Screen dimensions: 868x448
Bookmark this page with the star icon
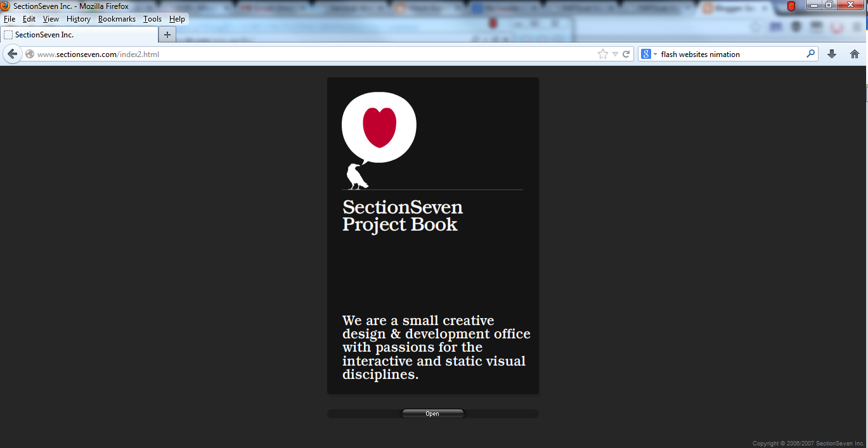(x=602, y=54)
